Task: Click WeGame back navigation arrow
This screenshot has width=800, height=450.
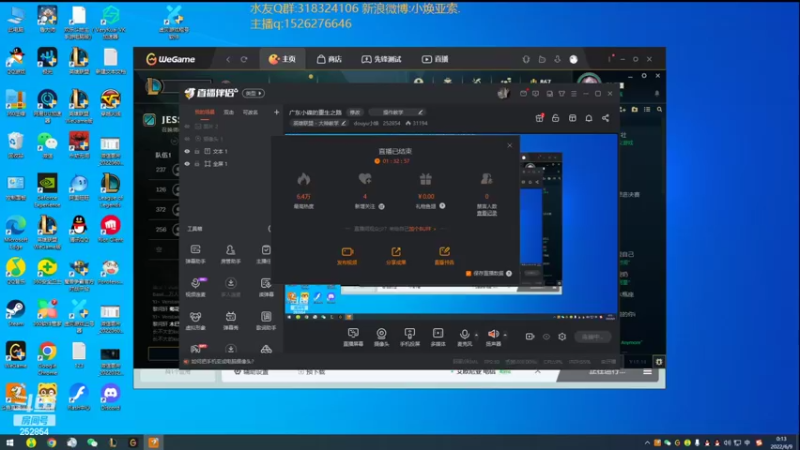Action: click(228, 59)
